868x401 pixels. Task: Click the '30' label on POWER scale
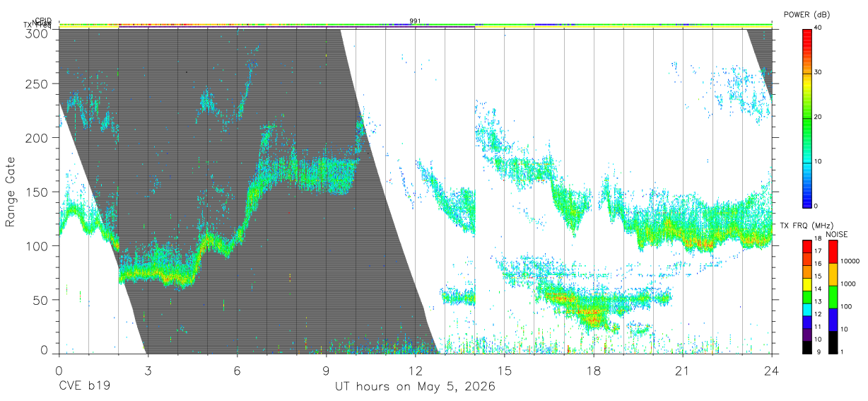(x=819, y=73)
